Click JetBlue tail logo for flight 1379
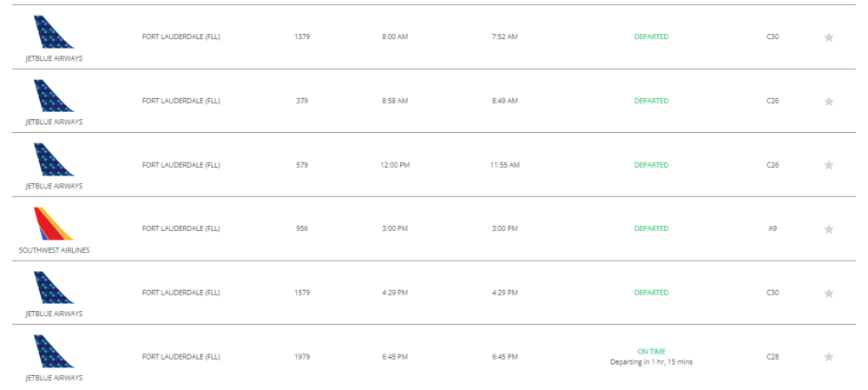Screen dimensions: 868x390 pos(54,32)
